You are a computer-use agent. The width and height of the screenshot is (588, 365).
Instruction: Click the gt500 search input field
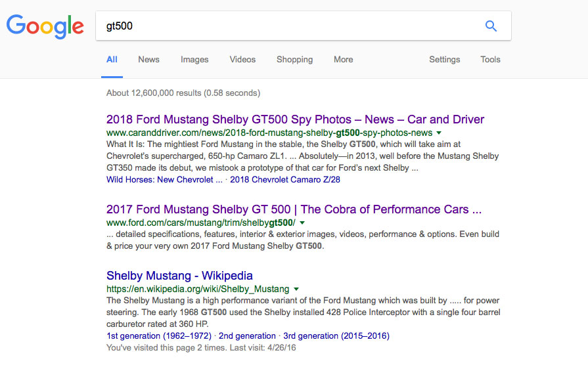[x=289, y=26]
